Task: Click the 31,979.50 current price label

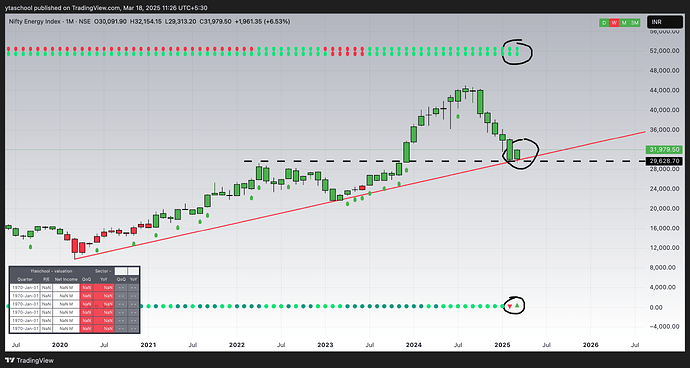Action: [x=664, y=150]
